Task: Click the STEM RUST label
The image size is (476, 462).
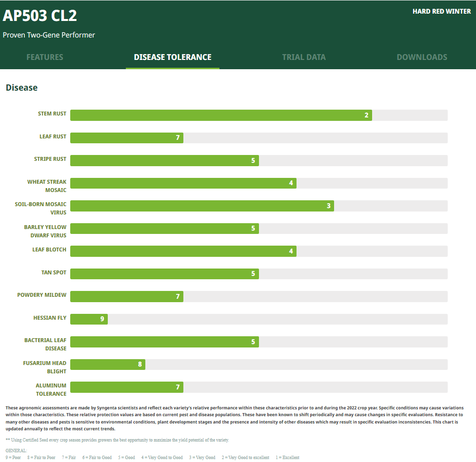Action: click(x=52, y=114)
